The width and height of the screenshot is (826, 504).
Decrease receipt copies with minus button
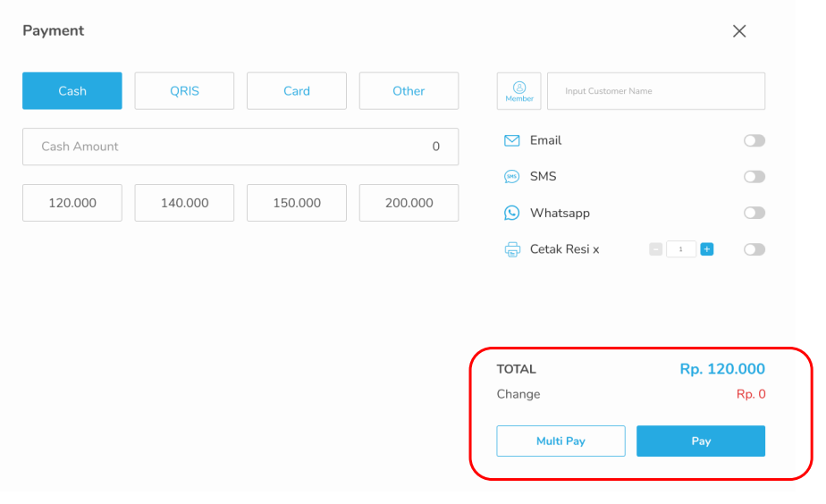[656, 249]
